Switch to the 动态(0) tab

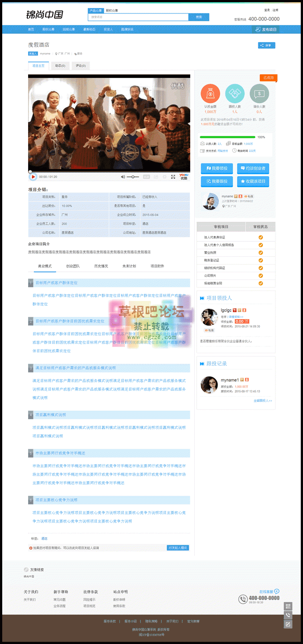point(60,65)
